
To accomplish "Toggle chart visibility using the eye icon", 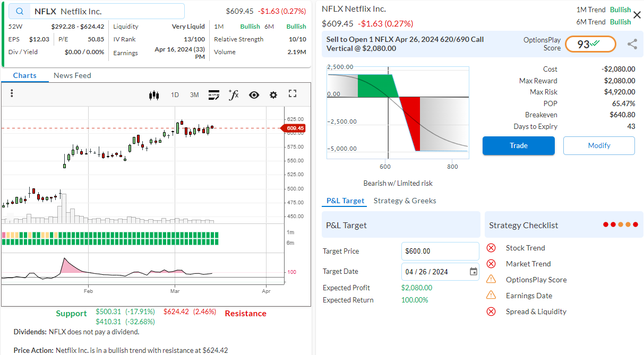I will pyautogui.click(x=254, y=95).
